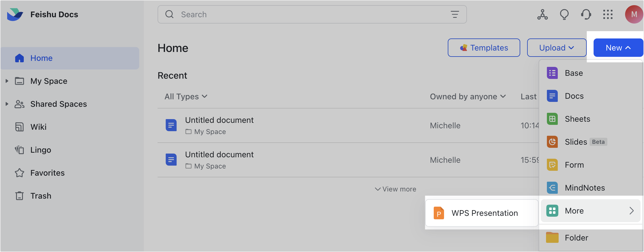Go to Home in the sidebar
The height and width of the screenshot is (252, 644).
pyautogui.click(x=70, y=58)
